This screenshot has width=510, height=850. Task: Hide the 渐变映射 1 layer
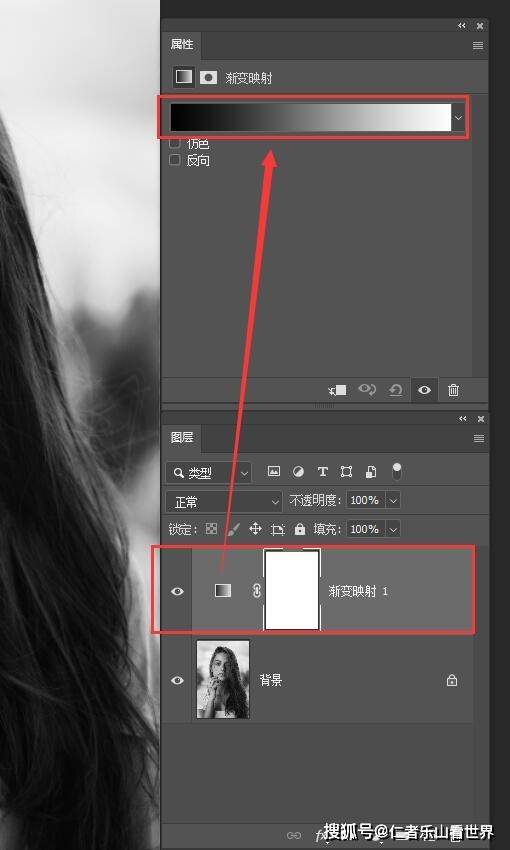pyautogui.click(x=177, y=591)
